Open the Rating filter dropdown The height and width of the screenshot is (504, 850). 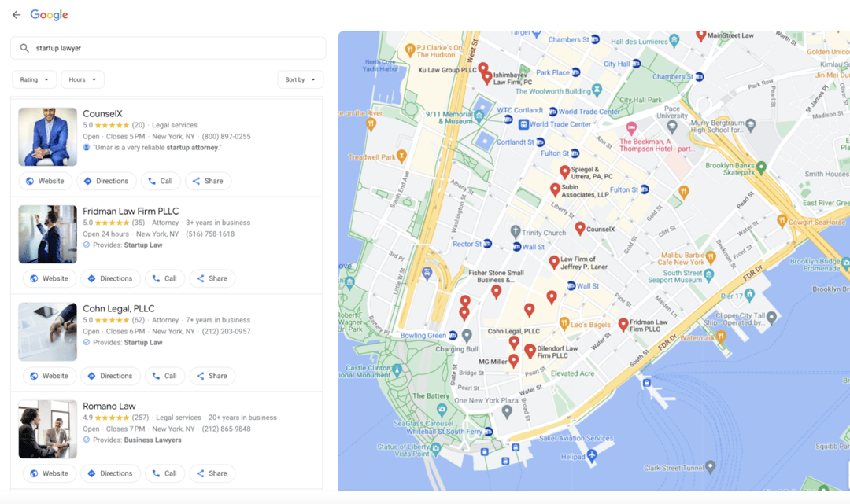(35, 79)
